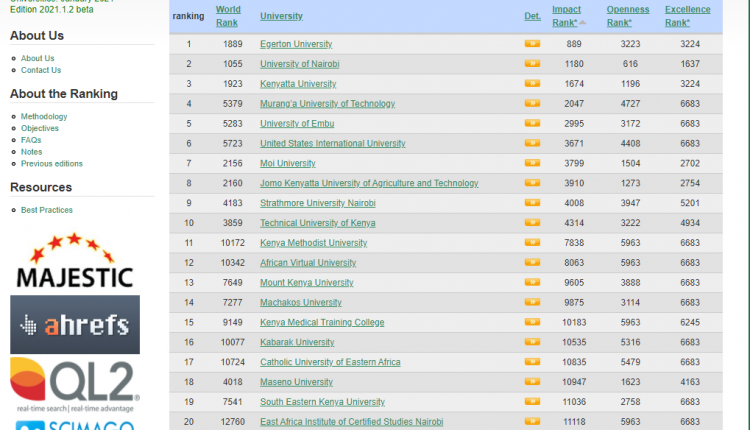Image resolution: width=750 pixels, height=430 pixels.
Task: Open details icon for Strathmore University Nairobi
Action: pos(532,203)
